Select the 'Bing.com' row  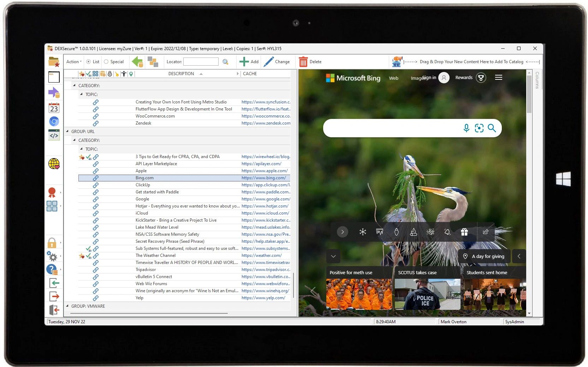pyautogui.click(x=184, y=178)
